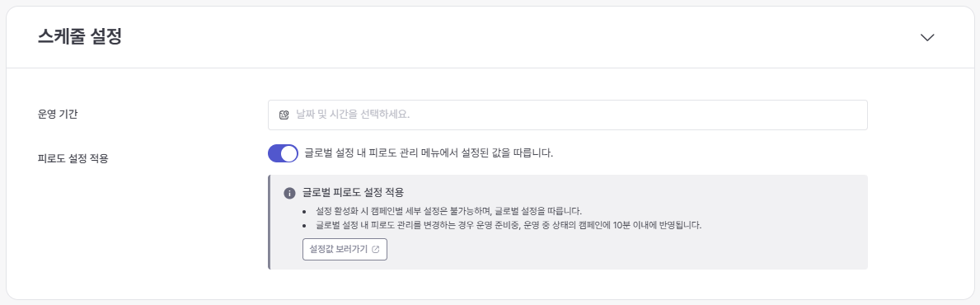Click the blank right side of the date field
980x305 pixels.
[x=687, y=115]
